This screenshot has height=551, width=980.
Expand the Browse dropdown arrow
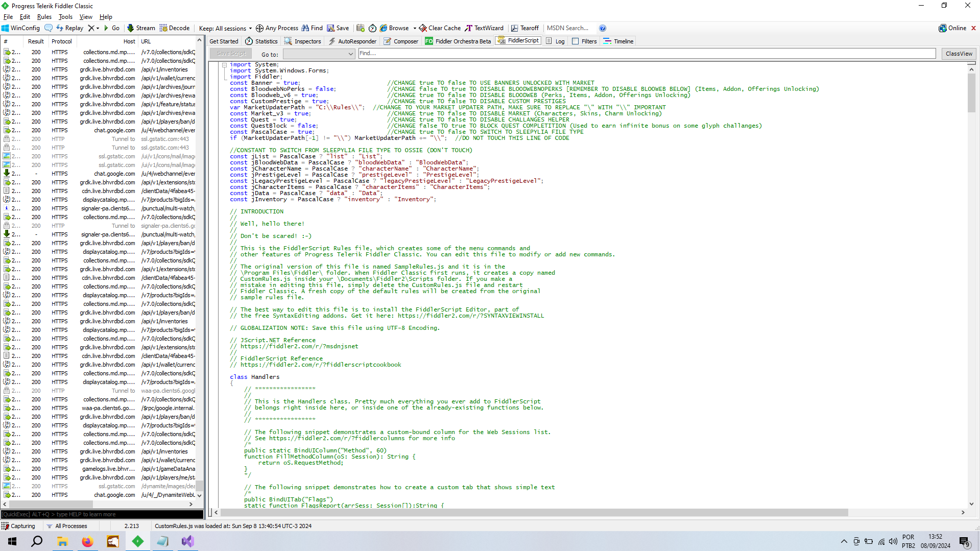pos(415,28)
